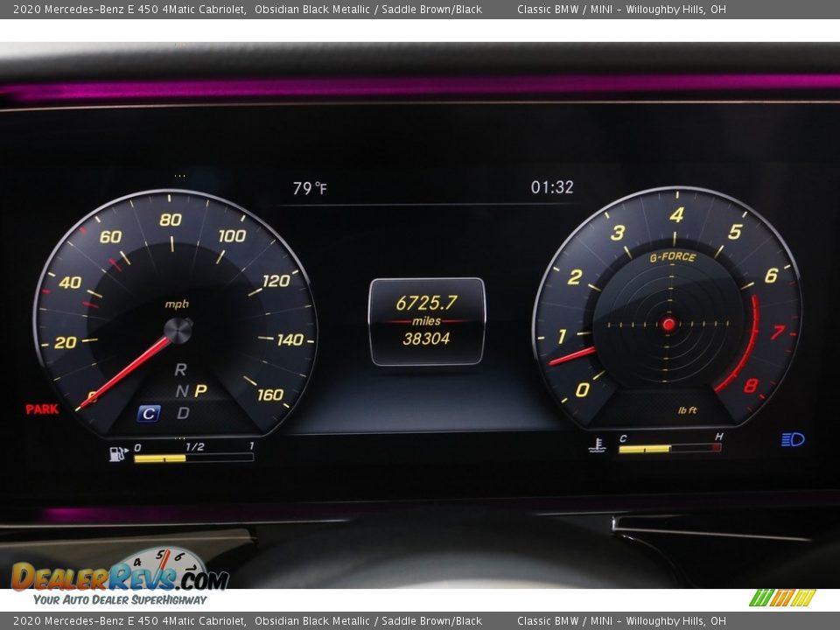Click the 160 mark on speedometer

[x=270, y=395]
